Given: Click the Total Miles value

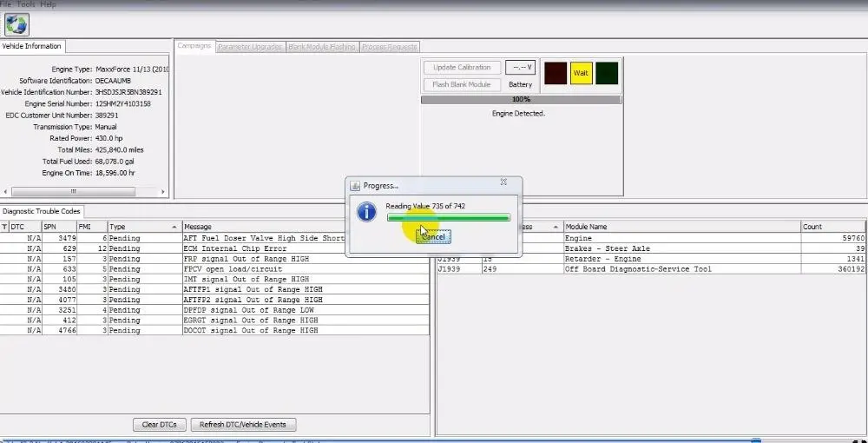Looking at the screenshot, I should click(x=119, y=150).
